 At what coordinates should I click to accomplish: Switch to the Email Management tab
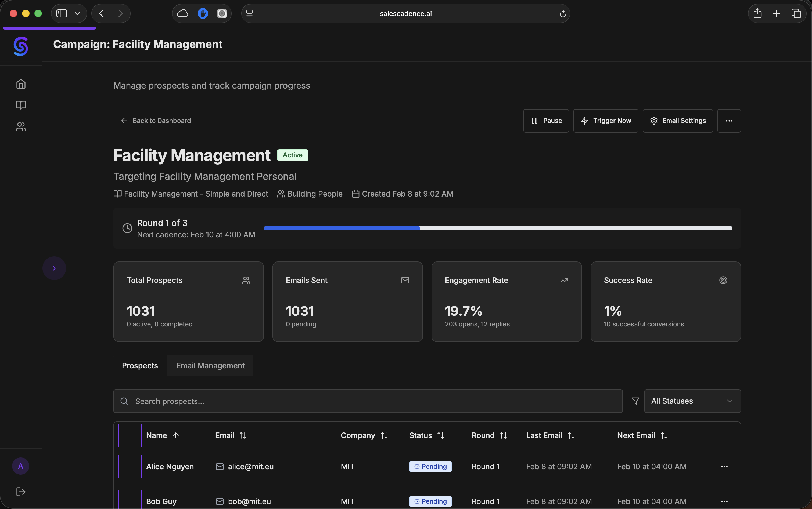coord(210,366)
